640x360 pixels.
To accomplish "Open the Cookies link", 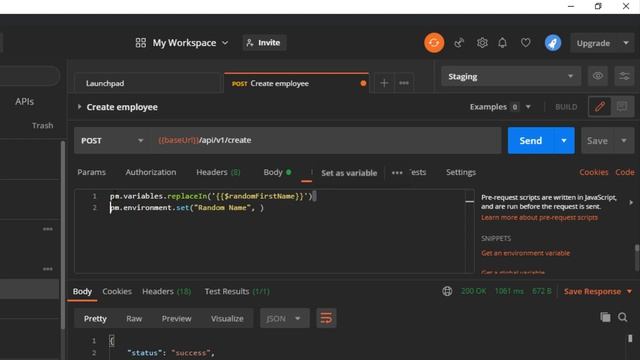I will click(593, 172).
